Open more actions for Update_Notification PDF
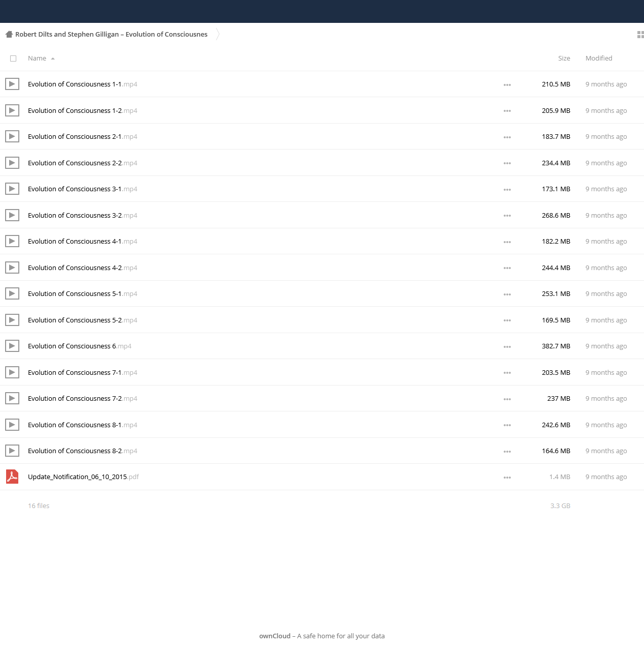Image resolution: width=644 pixels, height=651 pixels. (x=507, y=478)
